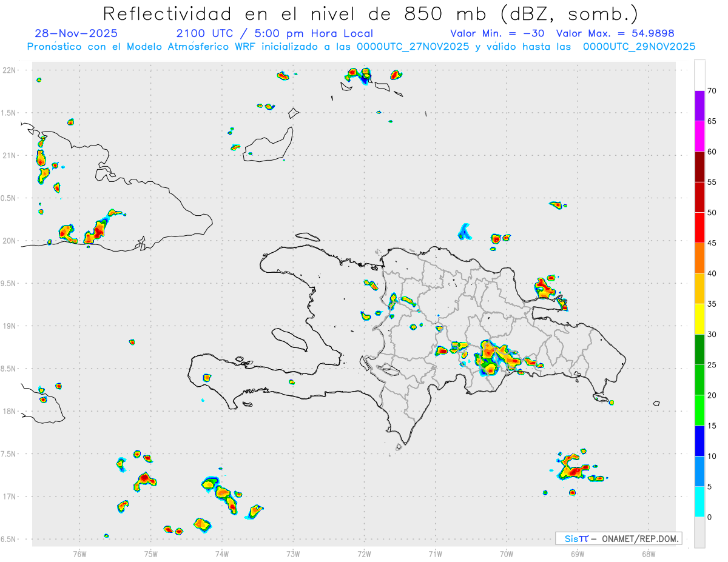Click the latitude axis label '6.5N'
The image size is (728, 562).
(x=9, y=539)
